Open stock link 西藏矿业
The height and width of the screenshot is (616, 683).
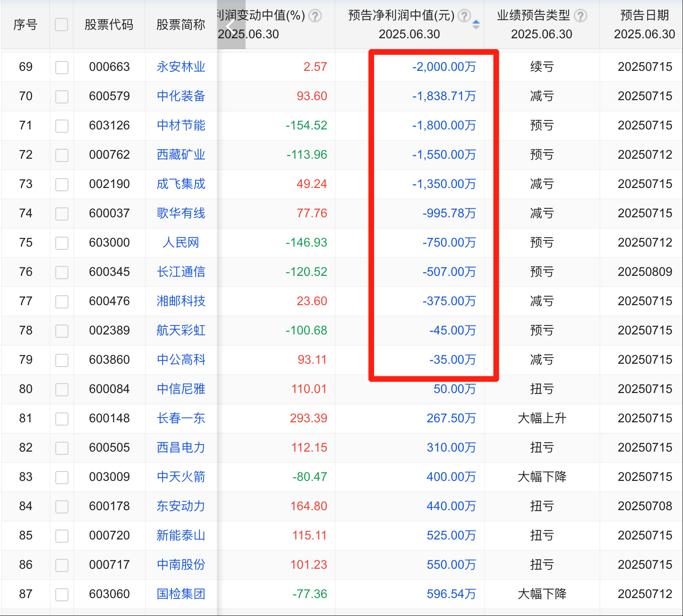[181, 154]
